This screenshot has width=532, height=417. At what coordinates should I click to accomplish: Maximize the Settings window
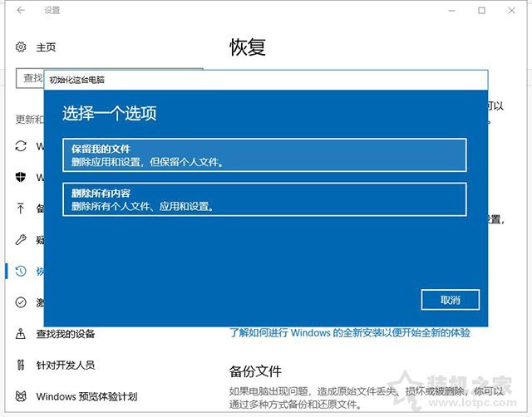point(481,11)
